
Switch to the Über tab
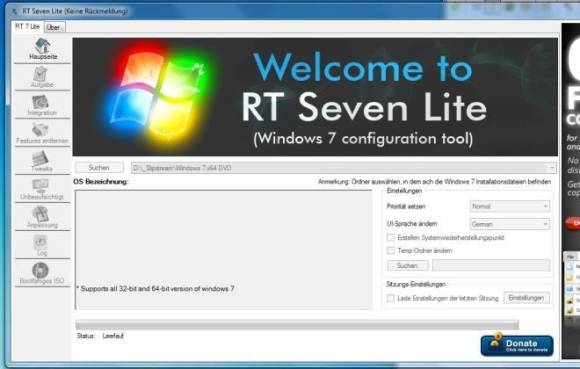(54, 27)
